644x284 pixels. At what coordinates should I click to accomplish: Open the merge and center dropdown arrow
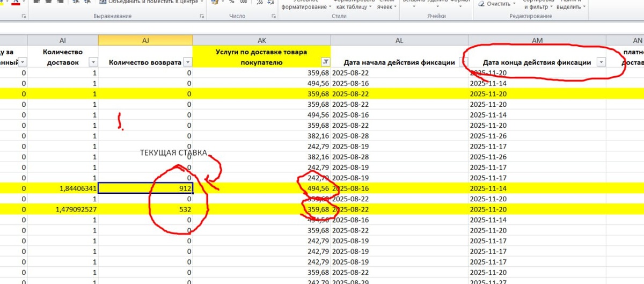[202, 2]
